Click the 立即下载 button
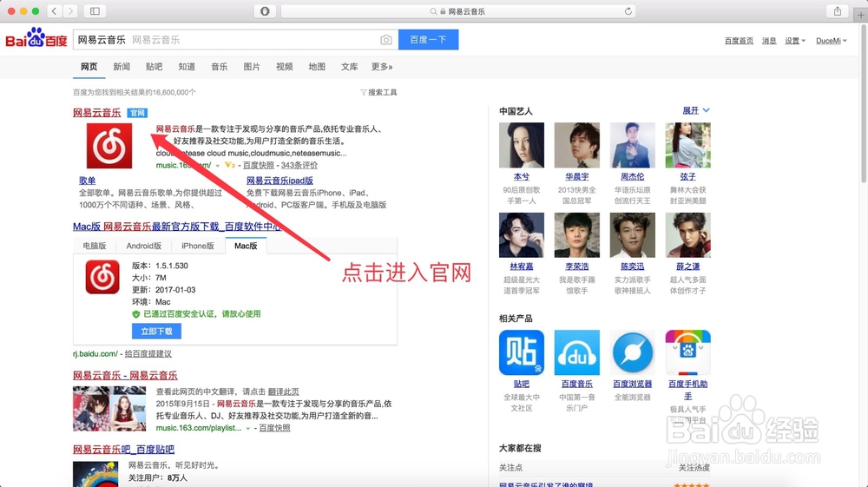Screen dimensions: 868x487 [x=156, y=331]
